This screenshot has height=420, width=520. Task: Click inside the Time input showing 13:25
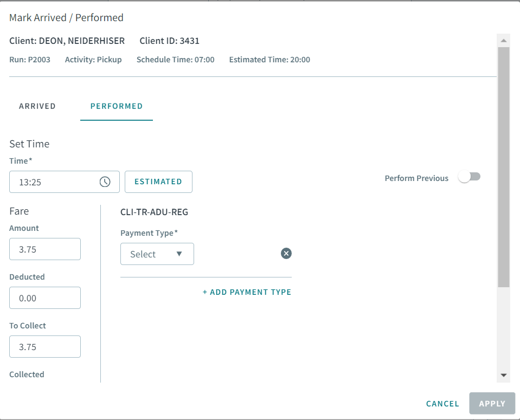click(x=54, y=182)
